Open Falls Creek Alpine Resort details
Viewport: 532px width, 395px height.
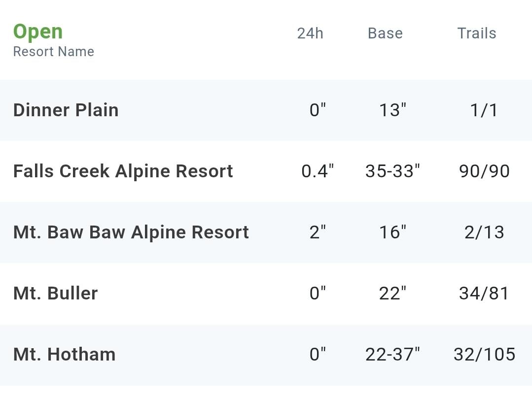[x=123, y=171]
